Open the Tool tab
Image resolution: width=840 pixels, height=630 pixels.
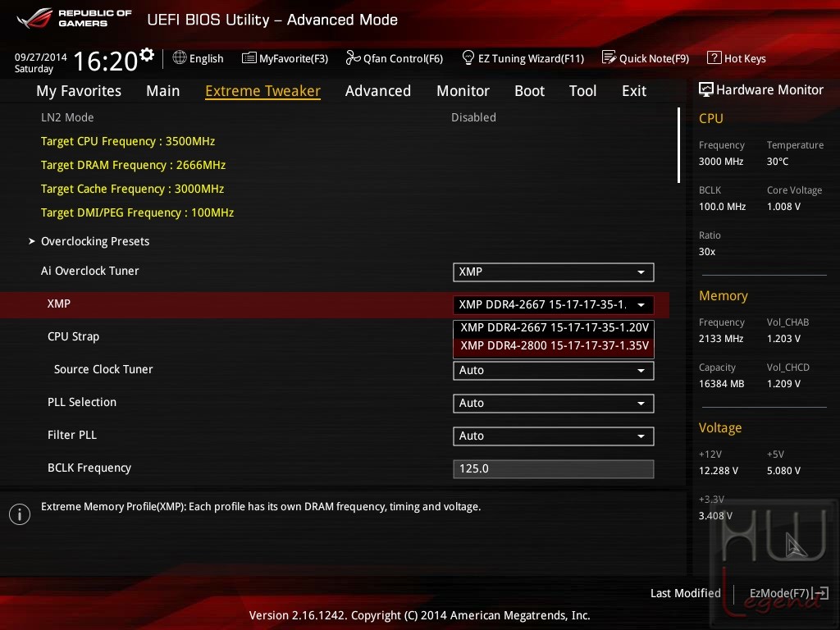[583, 91]
